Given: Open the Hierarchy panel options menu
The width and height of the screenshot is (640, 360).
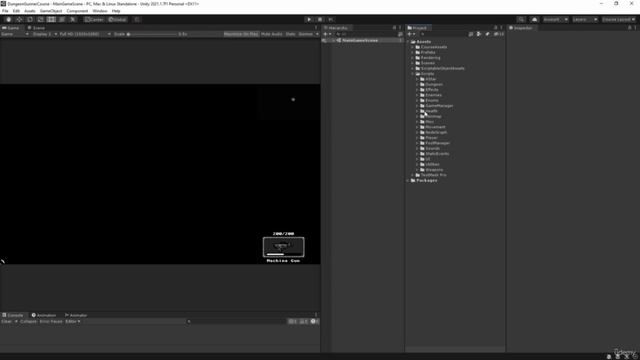Looking at the screenshot, I should [x=400, y=28].
